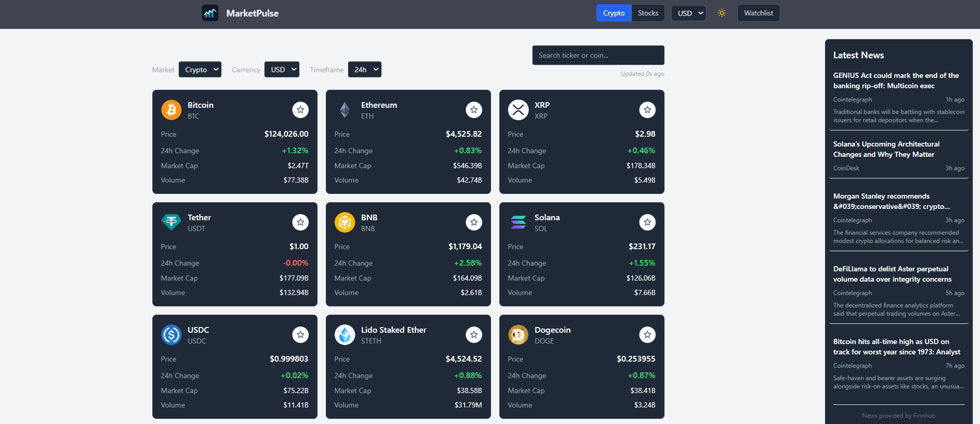
Task: Star USDC to add to watchlist
Action: pos(301,334)
